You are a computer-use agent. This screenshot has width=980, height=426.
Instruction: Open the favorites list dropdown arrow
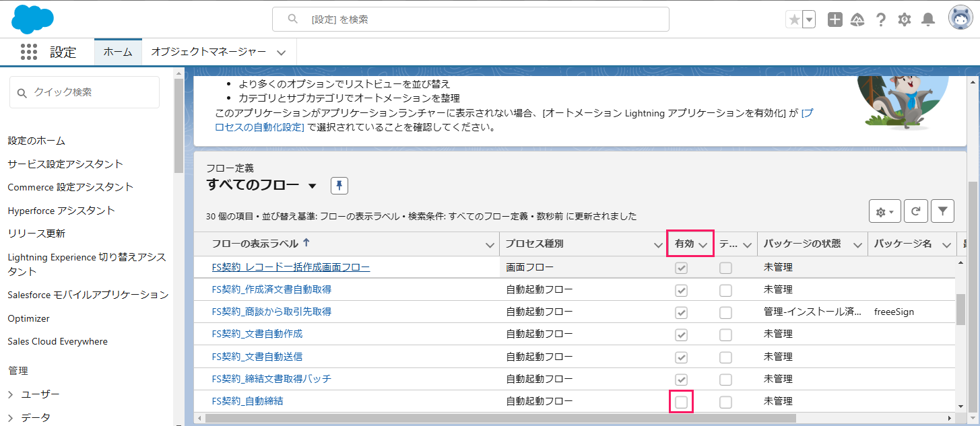[x=809, y=20]
